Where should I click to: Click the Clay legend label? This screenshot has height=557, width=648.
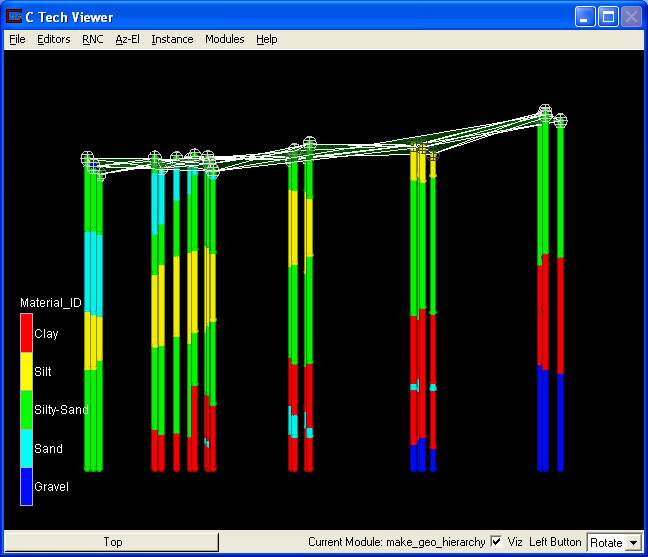(46, 333)
